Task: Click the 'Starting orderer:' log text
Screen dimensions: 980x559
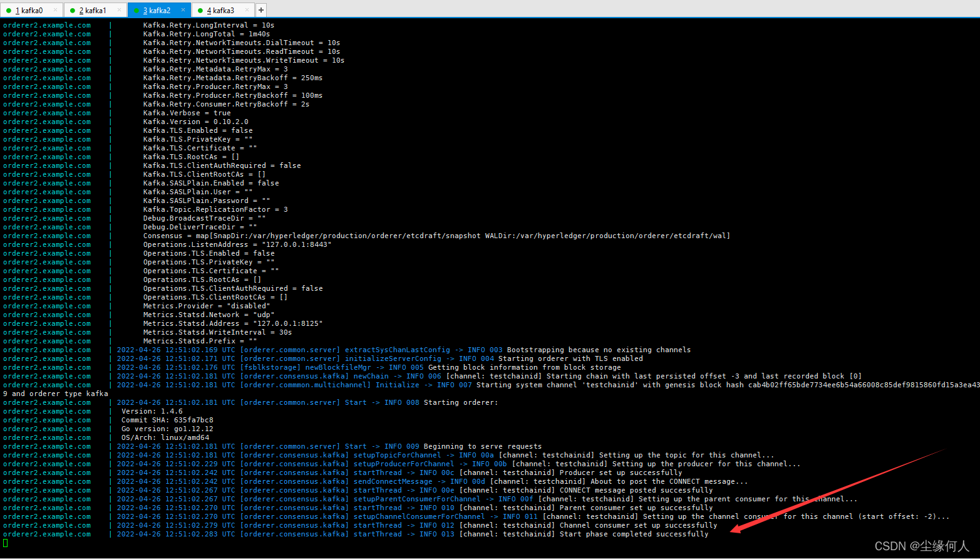Action: (461, 402)
